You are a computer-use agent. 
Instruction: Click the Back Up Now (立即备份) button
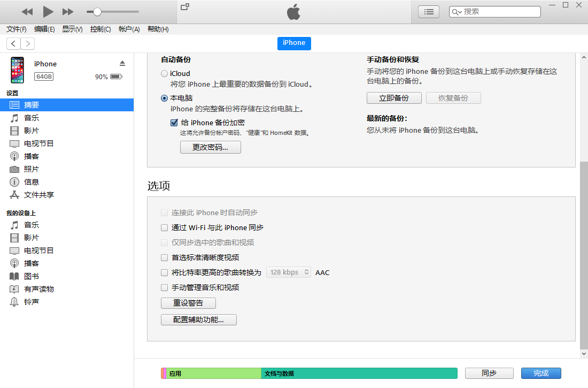click(x=394, y=98)
